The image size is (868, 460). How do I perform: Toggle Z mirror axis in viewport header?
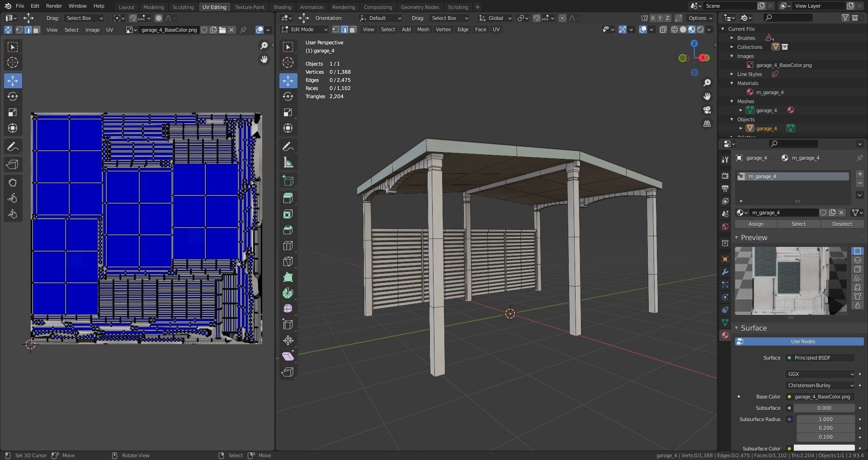point(667,18)
